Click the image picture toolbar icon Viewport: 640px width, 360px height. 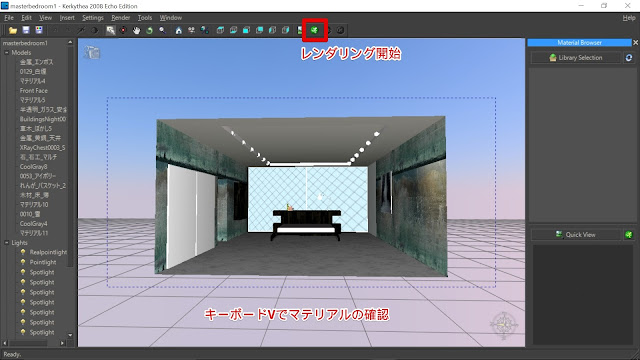(300, 30)
